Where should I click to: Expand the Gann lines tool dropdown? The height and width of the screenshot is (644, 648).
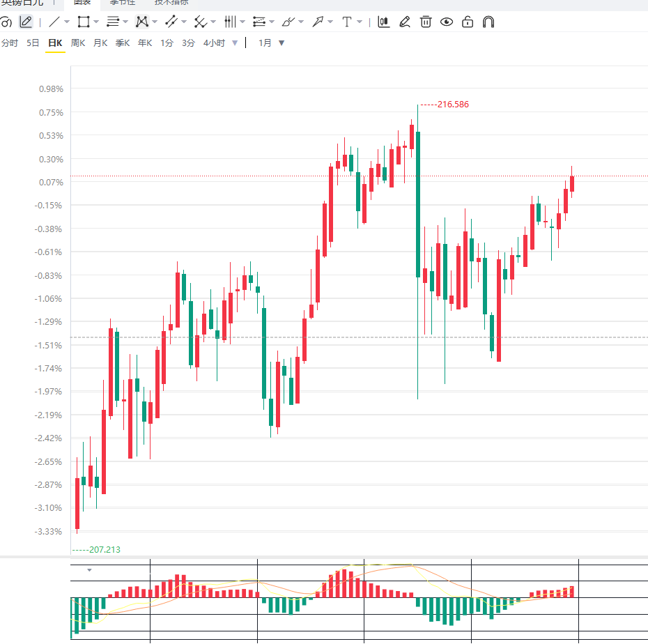coord(213,22)
